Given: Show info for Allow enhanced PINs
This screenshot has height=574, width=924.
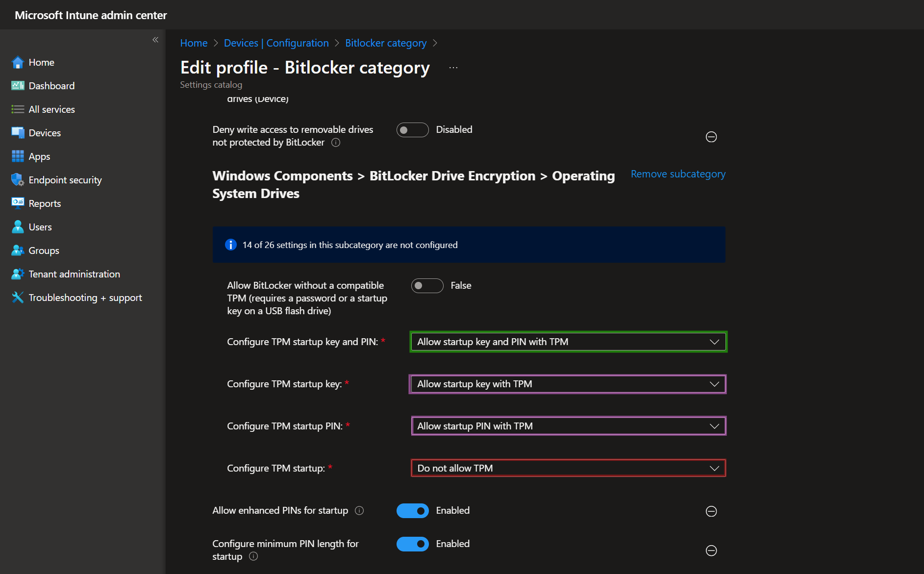Looking at the screenshot, I should pos(359,511).
